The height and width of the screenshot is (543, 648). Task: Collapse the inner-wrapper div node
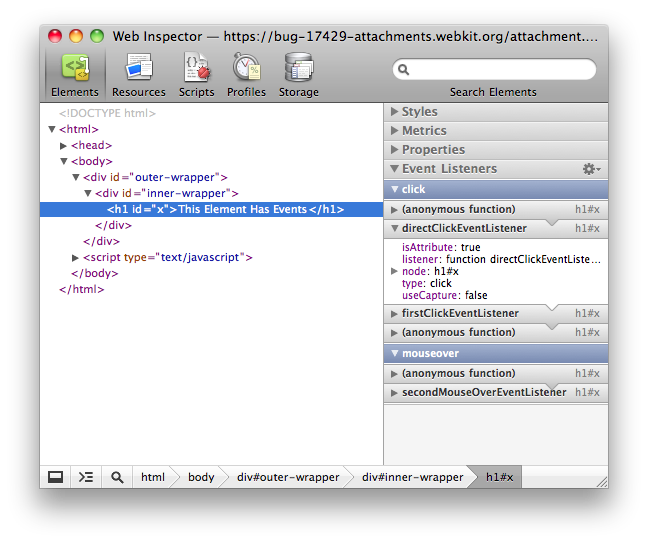coord(88,193)
